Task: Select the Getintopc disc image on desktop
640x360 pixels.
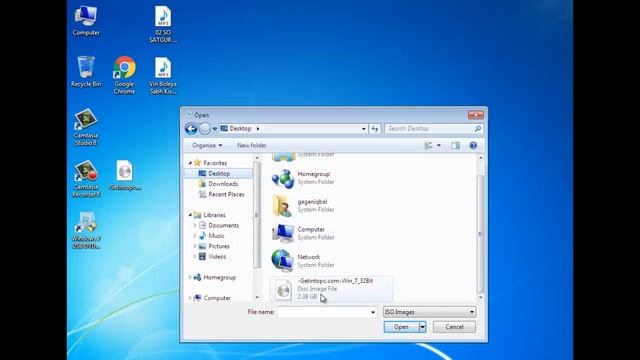Action: tap(124, 176)
